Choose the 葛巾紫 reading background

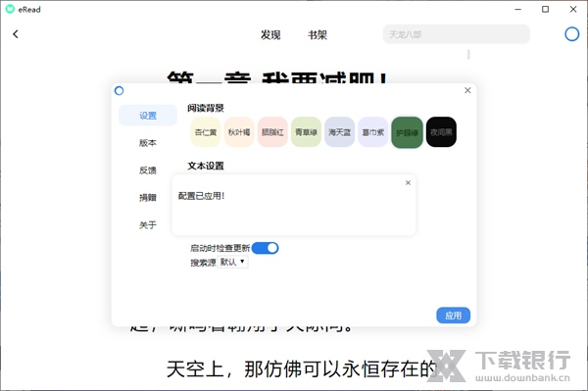[373, 132]
